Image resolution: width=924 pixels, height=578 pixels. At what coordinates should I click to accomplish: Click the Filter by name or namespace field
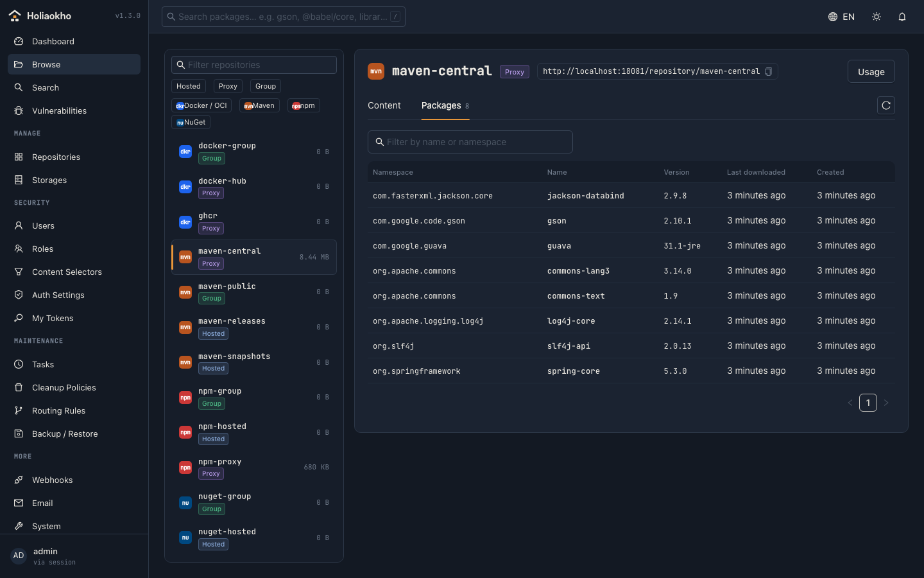[x=470, y=142]
